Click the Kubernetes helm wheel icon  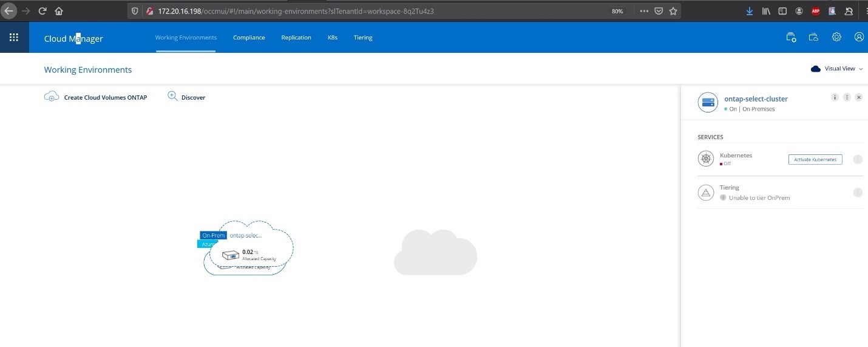coord(706,159)
